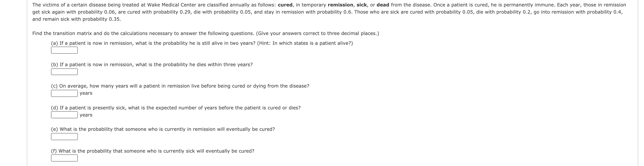The width and height of the screenshot is (644, 166).
Task: Click the answer box for part (e)
Action: [x=64, y=137]
